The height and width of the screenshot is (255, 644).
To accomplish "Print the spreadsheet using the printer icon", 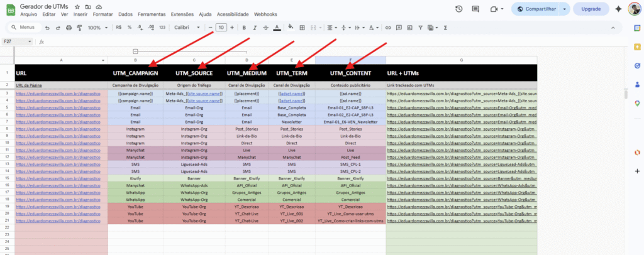I will click(x=69, y=28).
